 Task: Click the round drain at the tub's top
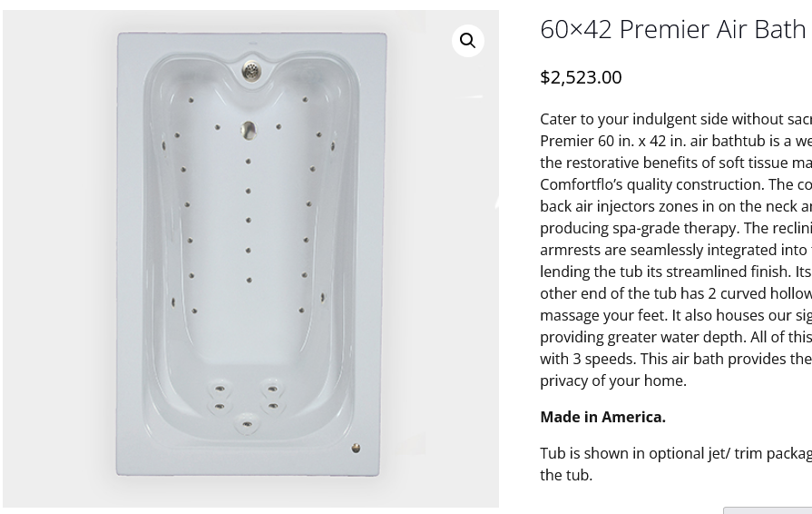pos(250,69)
